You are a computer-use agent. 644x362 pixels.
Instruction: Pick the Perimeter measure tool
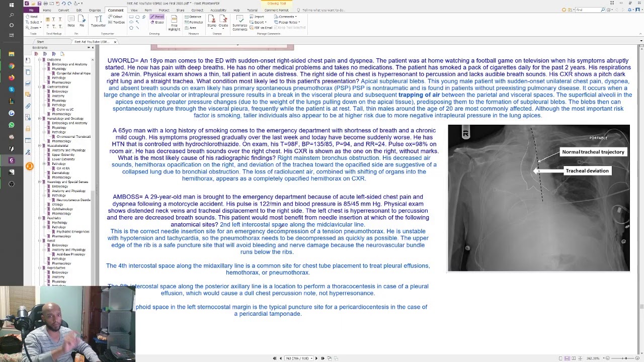click(x=194, y=22)
